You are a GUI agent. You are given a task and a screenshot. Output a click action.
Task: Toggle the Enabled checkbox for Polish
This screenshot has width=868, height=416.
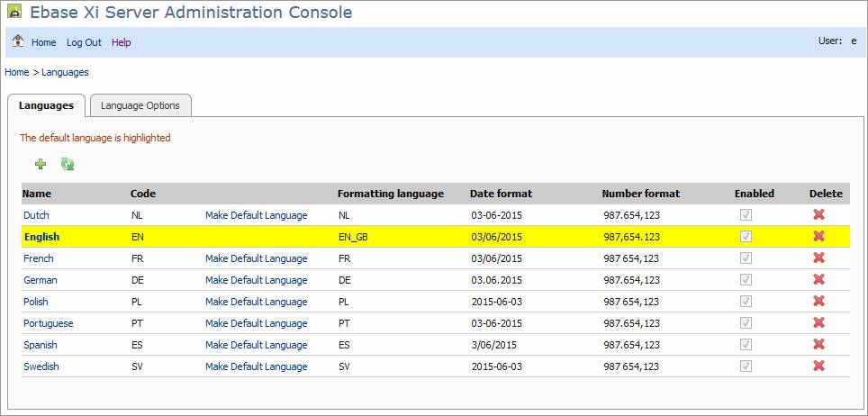[x=746, y=302]
